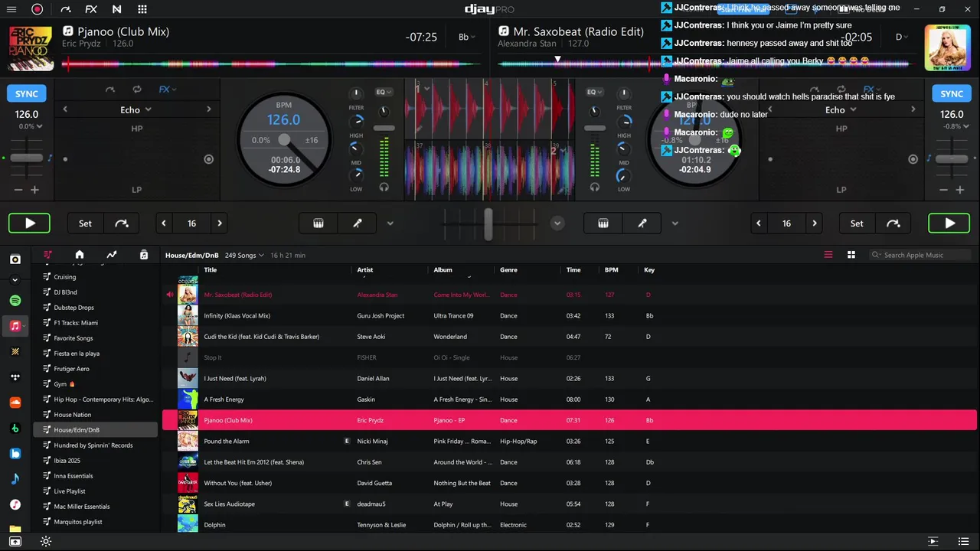Click left deck jump-to-cue arrow button

coord(122,223)
